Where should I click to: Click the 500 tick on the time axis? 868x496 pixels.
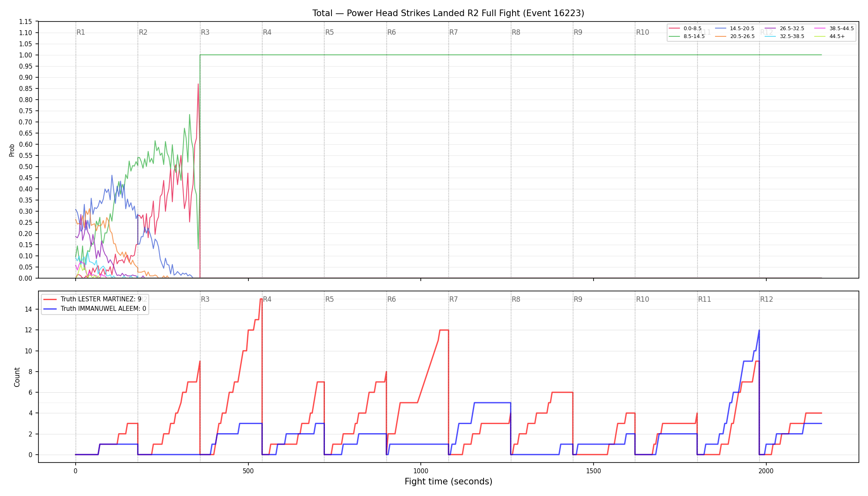coord(248,471)
